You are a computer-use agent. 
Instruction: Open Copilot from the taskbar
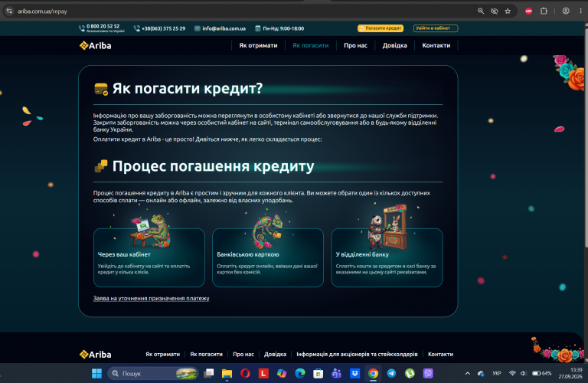[x=282, y=374]
